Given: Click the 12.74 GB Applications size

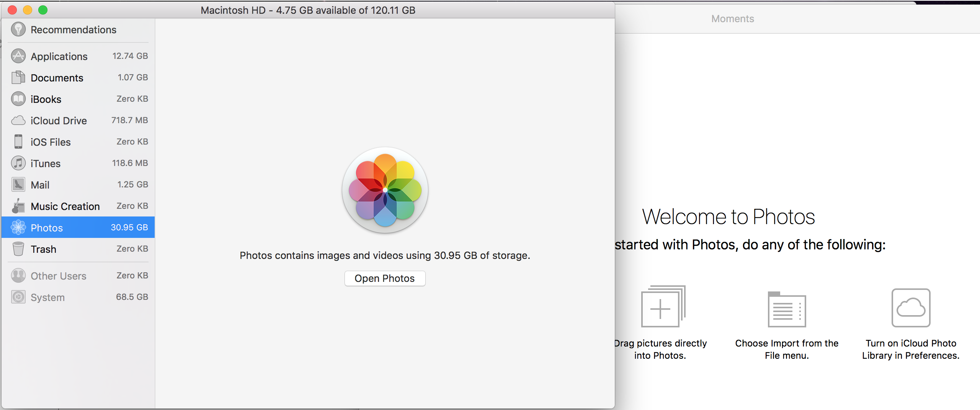Looking at the screenshot, I should tap(130, 56).
